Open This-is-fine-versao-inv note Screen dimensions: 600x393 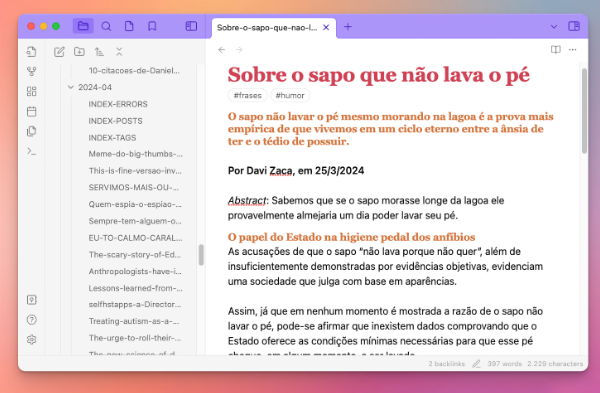coord(135,171)
